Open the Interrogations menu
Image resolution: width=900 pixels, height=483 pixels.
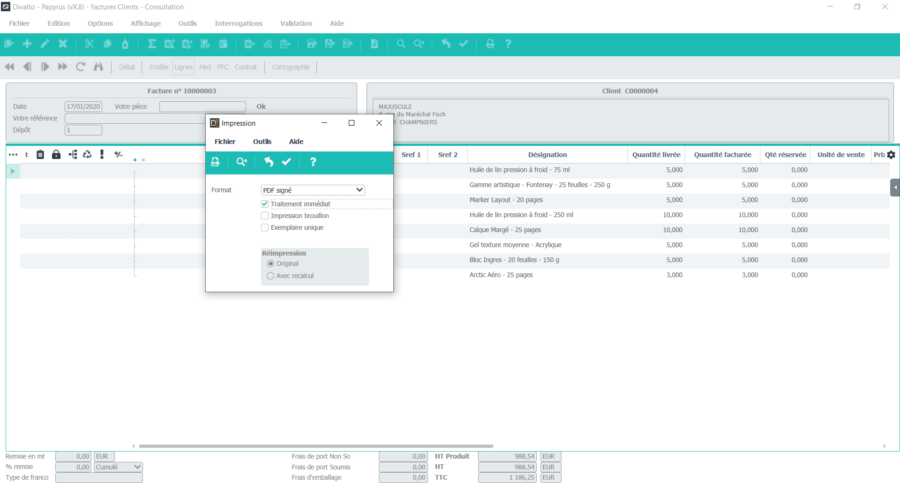(x=238, y=22)
